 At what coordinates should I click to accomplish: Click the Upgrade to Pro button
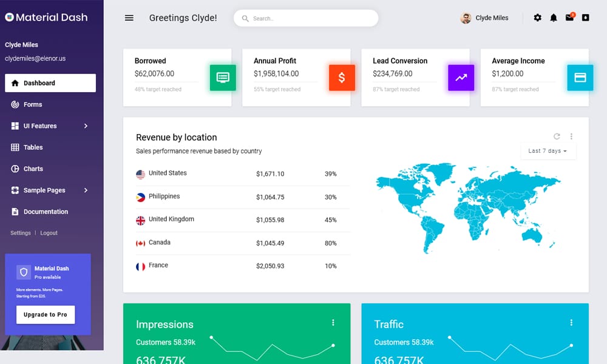pyautogui.click(x=45, y=314)
